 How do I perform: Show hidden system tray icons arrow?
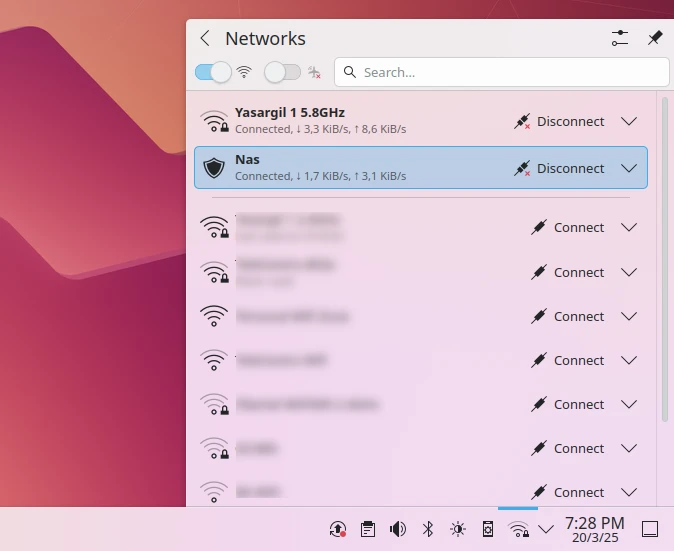pos(546,529)
